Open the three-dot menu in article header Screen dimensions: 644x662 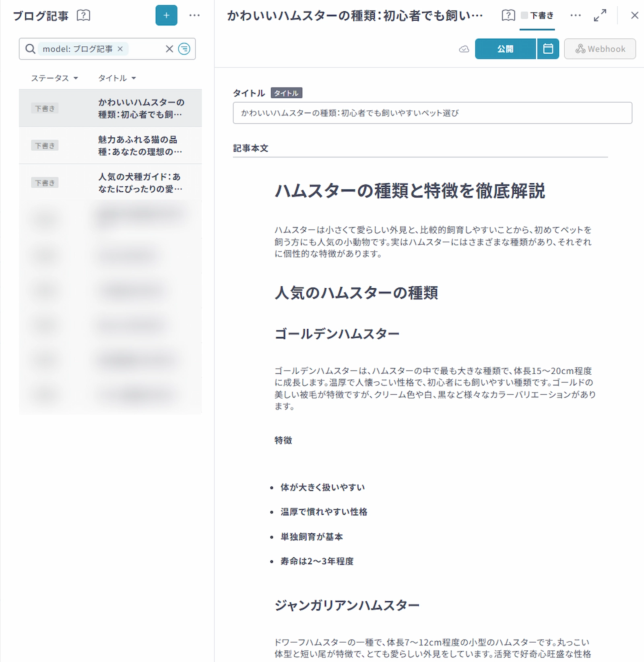pos(576,15)
